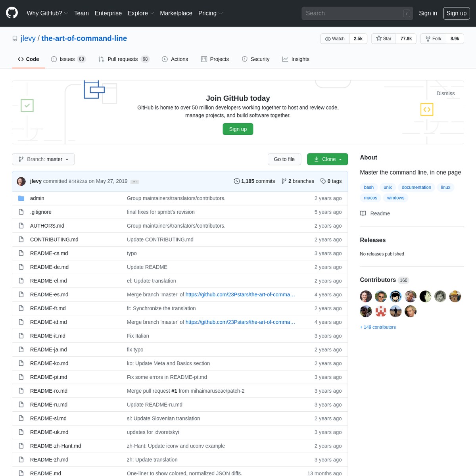The height and width of the screenshot is (476, 476).
Task: Click the documentation topic tag
Action: point(416,187)
